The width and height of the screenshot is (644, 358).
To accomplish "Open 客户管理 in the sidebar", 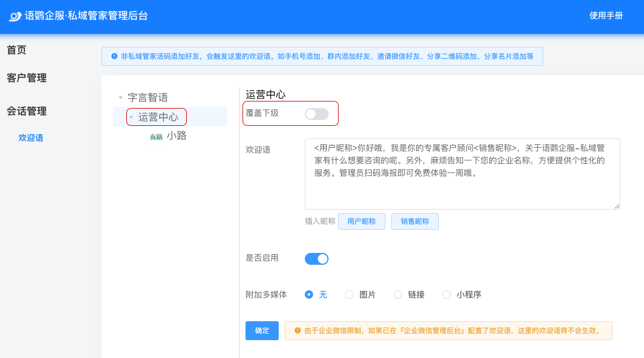I will pos(27,78).
